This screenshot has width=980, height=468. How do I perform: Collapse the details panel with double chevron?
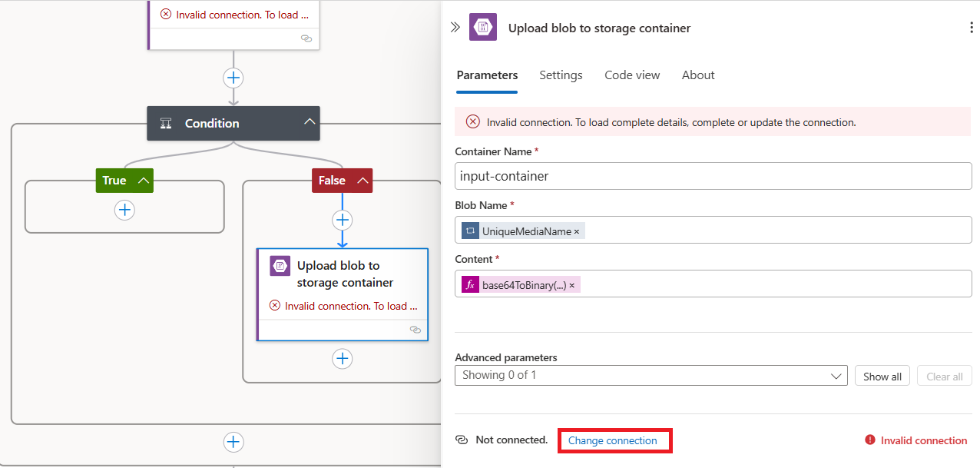tap(455, 27)
